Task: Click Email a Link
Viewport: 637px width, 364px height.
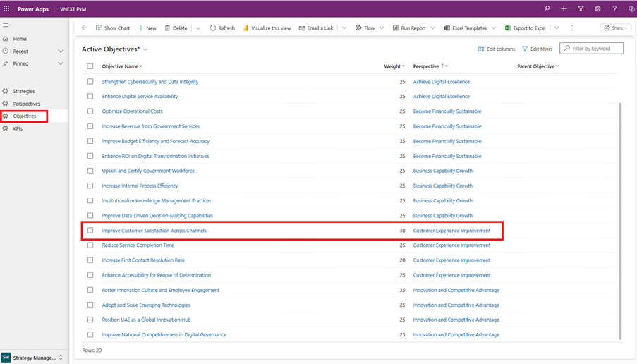Action: [x=316, y=28]
